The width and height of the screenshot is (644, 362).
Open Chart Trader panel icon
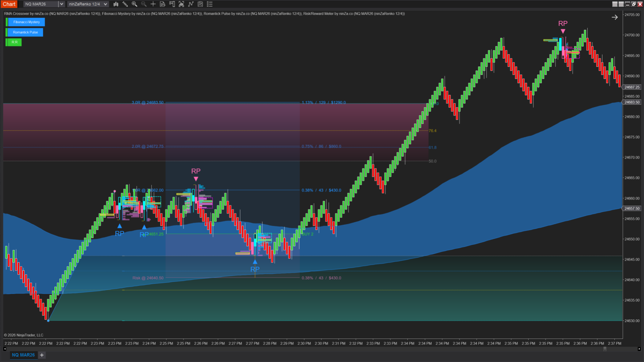pos(172,4)
